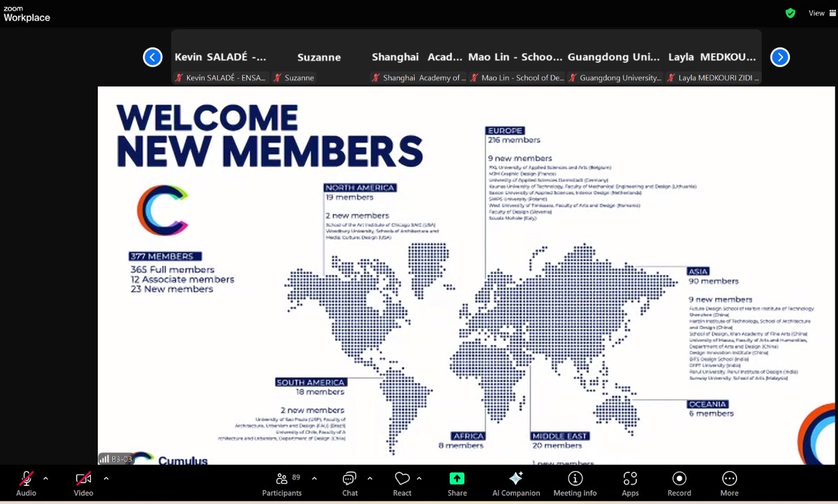This screenshot has height=504, width=838.
Task: Click the Cumulus C logo on slide
Action: [x=162, y=209]
